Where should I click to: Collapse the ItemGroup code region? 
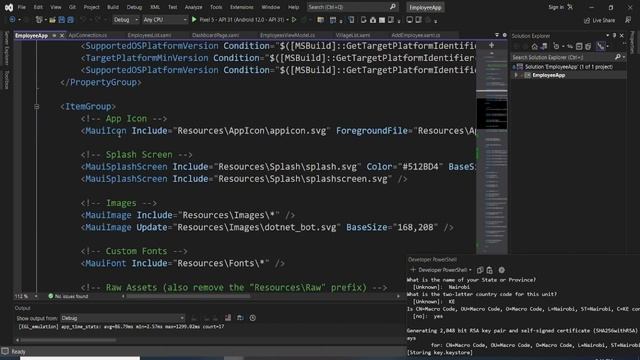click(37, 107)
